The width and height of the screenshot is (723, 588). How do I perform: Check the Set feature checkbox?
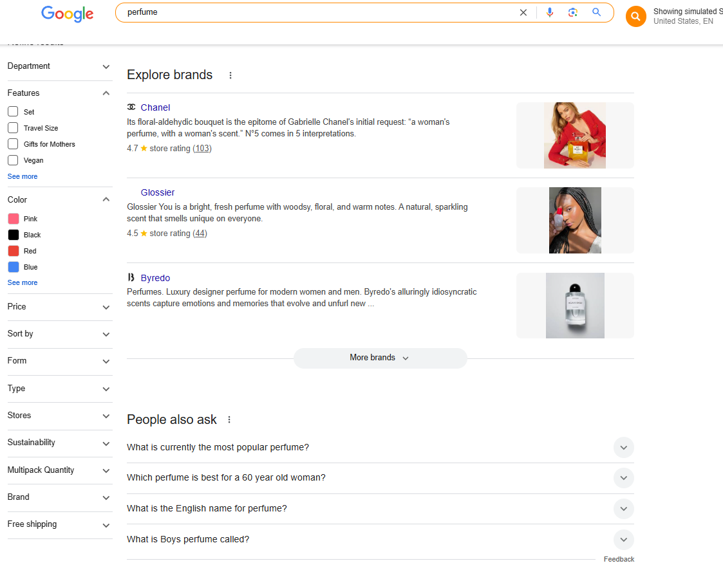[x=13, y=111]
